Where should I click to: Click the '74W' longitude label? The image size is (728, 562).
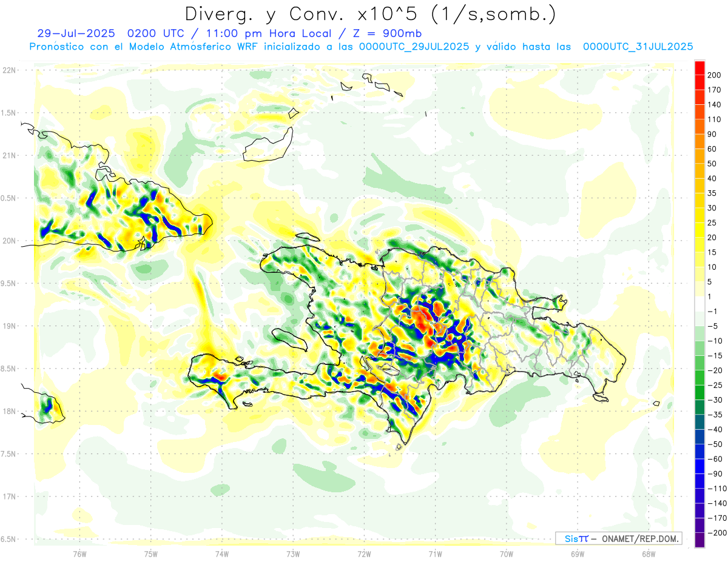[x=222, y=554]
